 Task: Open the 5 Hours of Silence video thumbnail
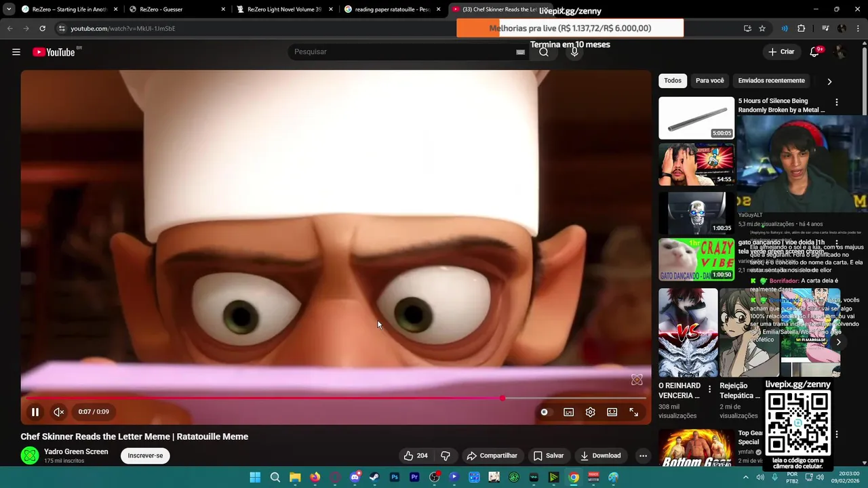696,118
